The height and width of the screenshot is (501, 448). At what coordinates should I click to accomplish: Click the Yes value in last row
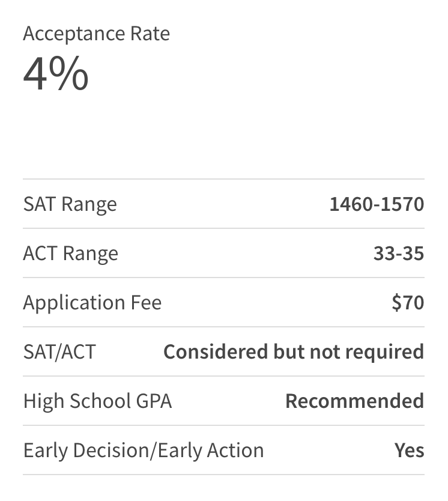click(409, 451)
